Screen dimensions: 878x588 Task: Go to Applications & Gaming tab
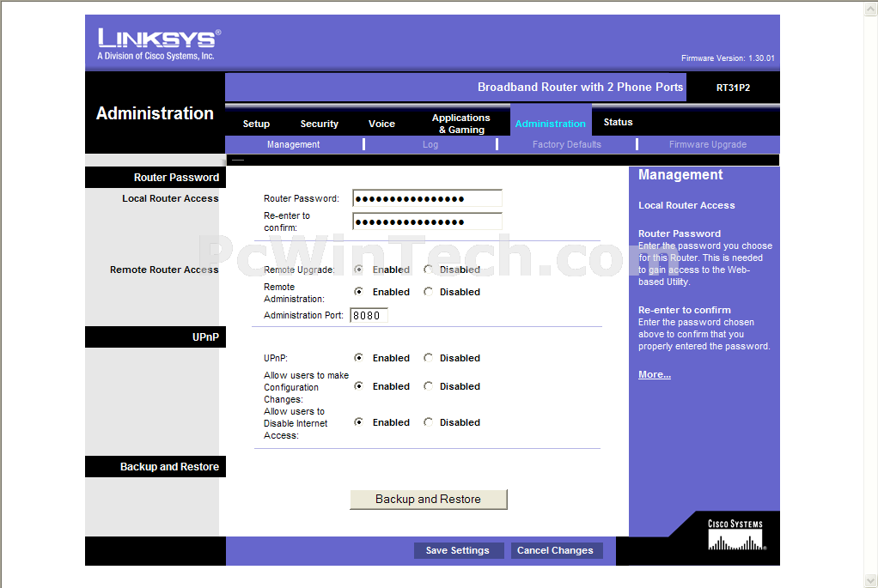pyautogui.click(x=460, y=124)
